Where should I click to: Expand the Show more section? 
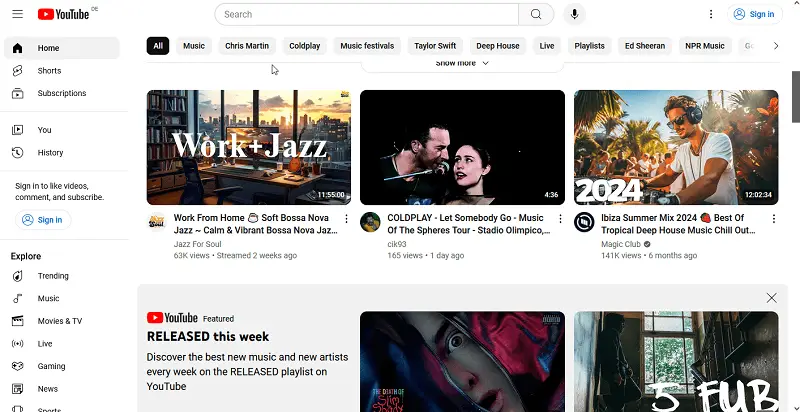(462, 63)
